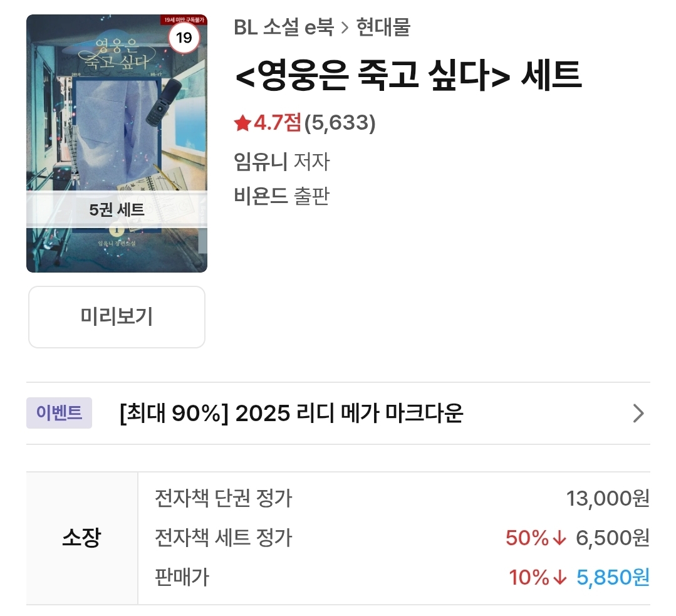Screen dimensions: 676x616
Task: Open the book cover thumbnail
Action: click(117, 144)
